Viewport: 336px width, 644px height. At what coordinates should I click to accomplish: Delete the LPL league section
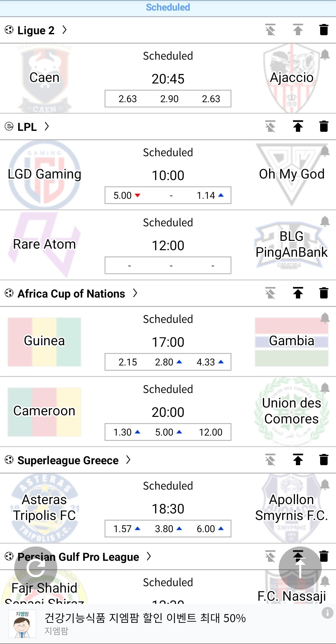324,126
